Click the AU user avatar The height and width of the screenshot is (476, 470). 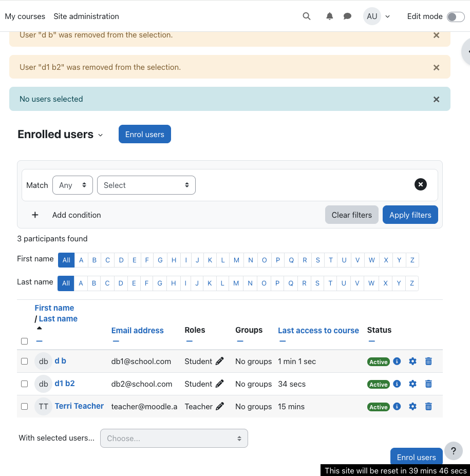coord(372,16)
